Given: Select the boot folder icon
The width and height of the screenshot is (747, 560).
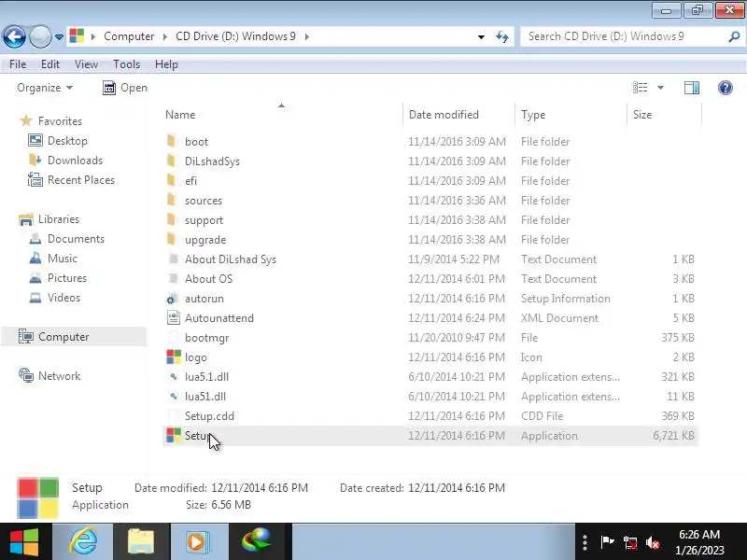Looking at the screenshot, I should (x=172, y=141).
